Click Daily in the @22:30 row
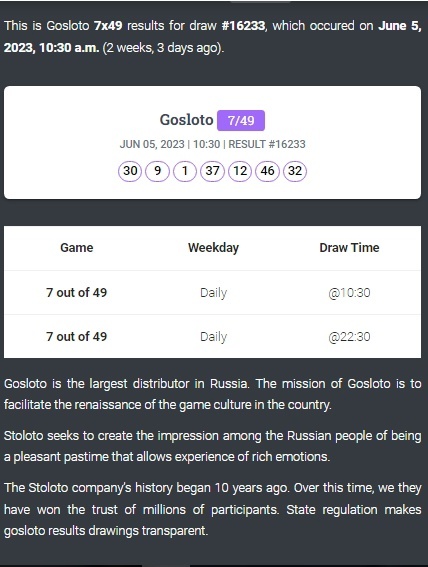 (x=213, y=337)
